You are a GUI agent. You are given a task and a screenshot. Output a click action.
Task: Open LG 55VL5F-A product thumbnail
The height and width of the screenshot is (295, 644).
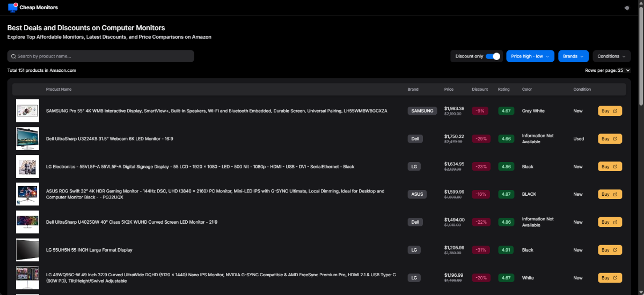27,167
